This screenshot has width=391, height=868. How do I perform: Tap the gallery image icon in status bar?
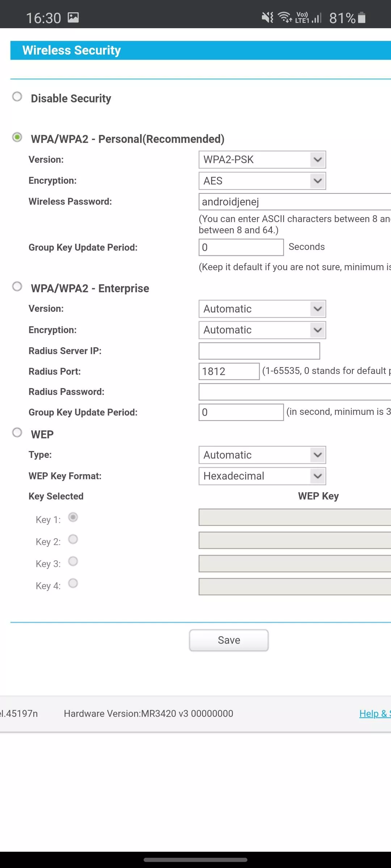tap(73, 17)
